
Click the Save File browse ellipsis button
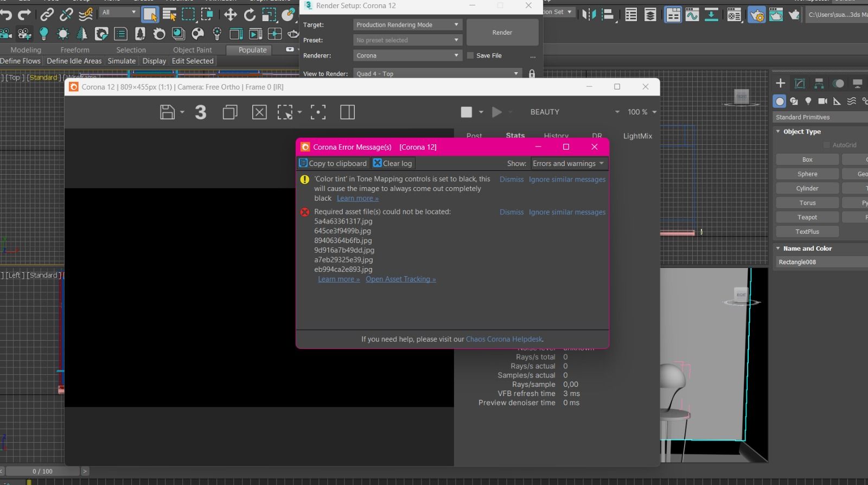pos(533,56)
